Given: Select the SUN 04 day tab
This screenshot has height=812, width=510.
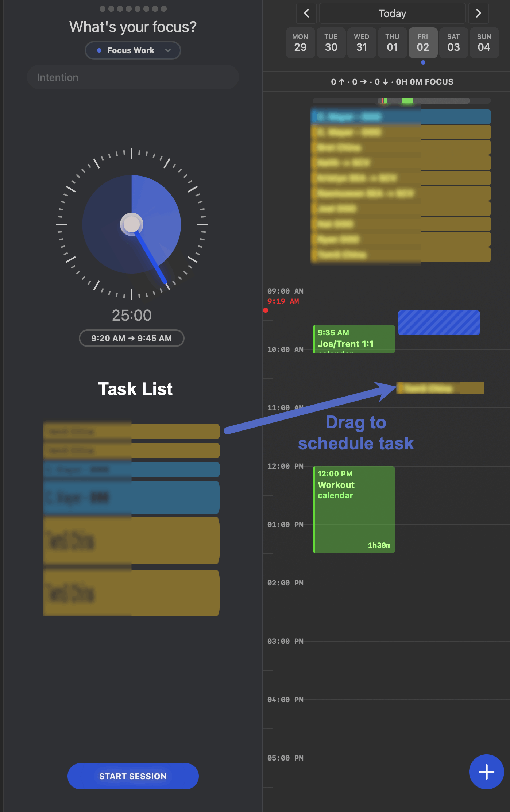Looking at the screenshot, I should 484,43.
